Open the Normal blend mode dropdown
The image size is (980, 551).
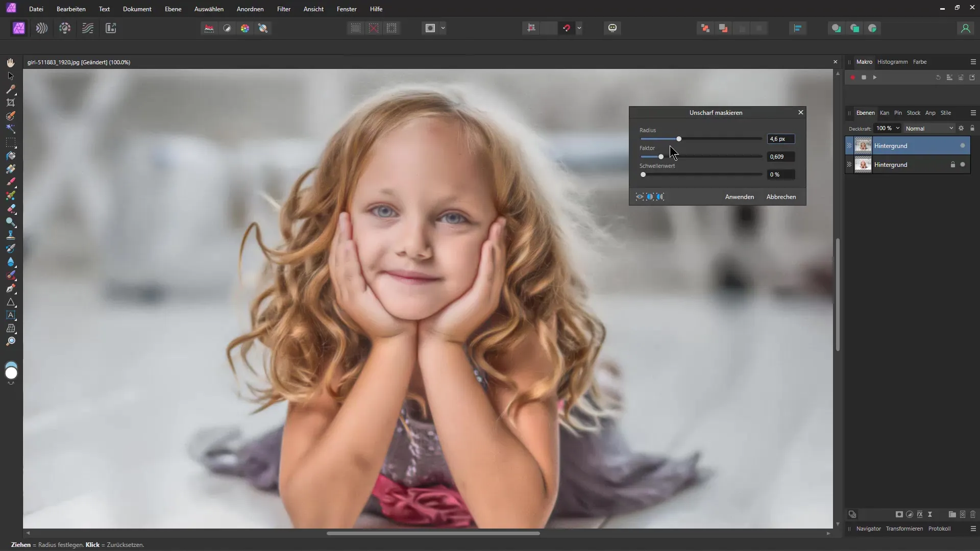(x=929, y=129)
